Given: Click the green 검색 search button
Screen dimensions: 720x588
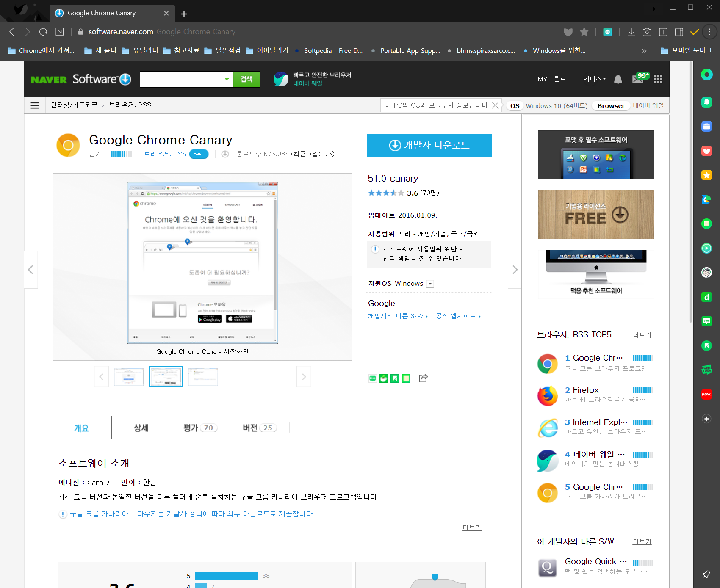Looking at the screenshot, I should 246,79.
